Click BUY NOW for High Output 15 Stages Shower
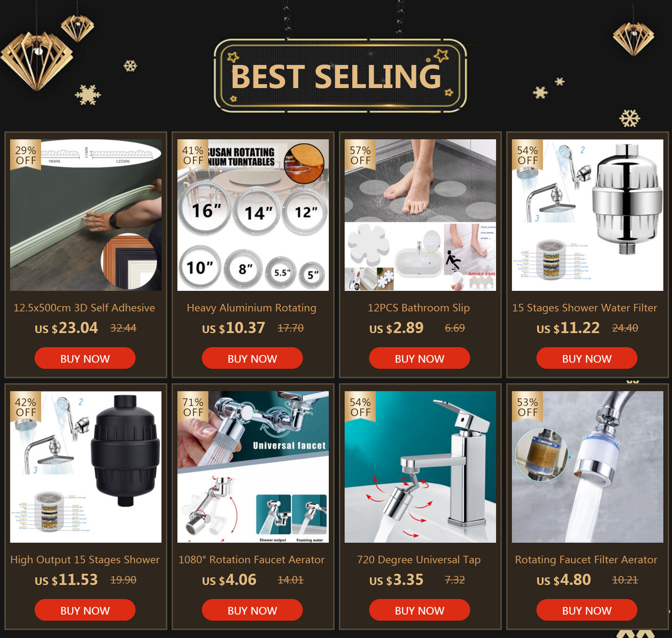The height and width of the screenshot is (638, 672). [85, 610]
